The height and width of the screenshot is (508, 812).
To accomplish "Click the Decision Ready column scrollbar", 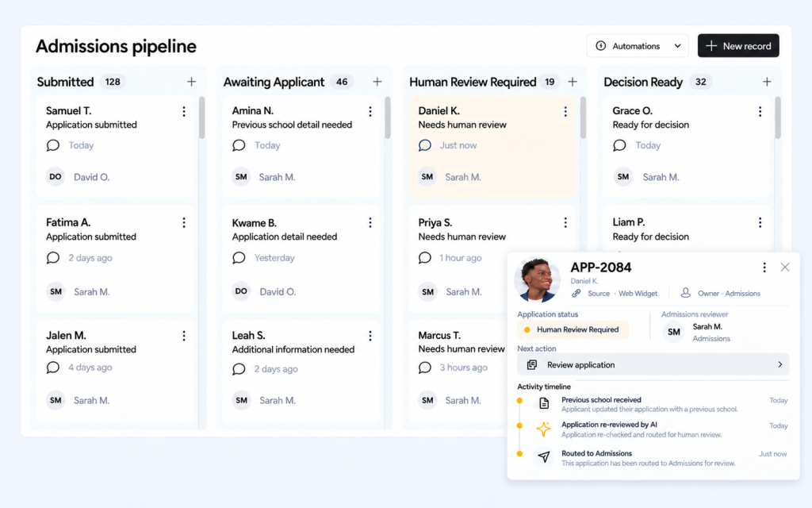I will click(x=778, y=117).
